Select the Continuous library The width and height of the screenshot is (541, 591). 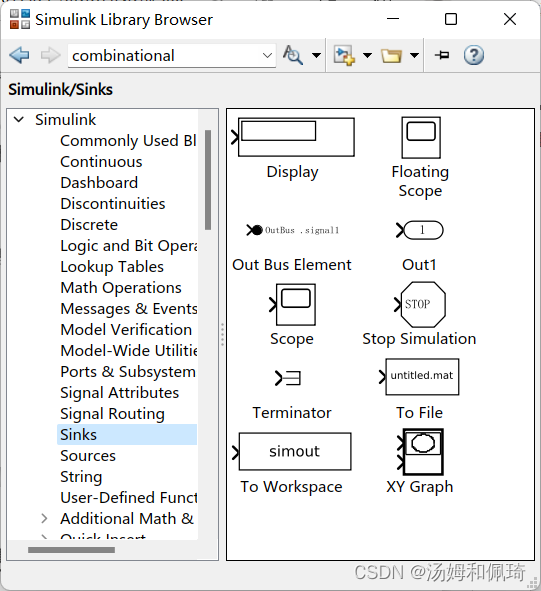101,162
